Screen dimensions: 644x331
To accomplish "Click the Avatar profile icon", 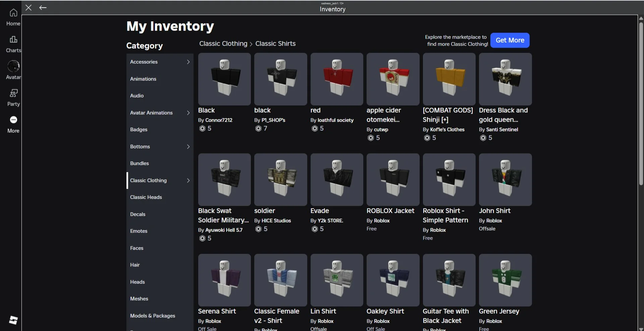I will click(x=13, y=66).
